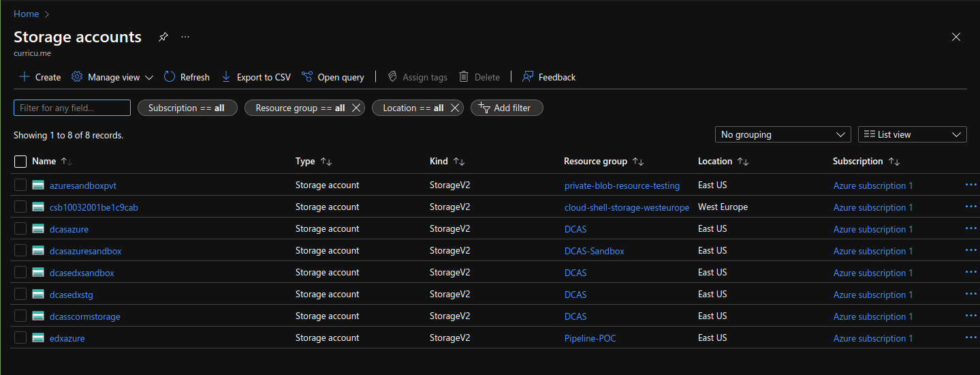Viewport: 980px width, 375px height.
Task: Open query in Resource Graph
Action: click(x=333, y=77)
